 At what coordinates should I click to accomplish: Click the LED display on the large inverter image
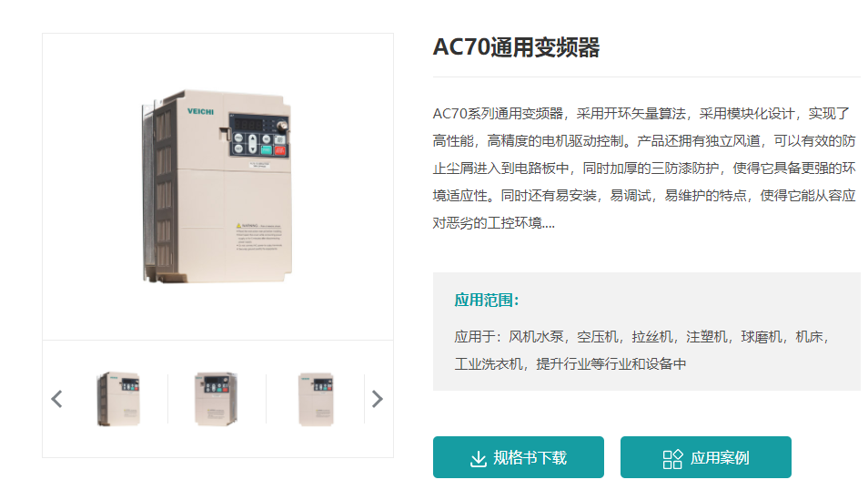[247, 125]
